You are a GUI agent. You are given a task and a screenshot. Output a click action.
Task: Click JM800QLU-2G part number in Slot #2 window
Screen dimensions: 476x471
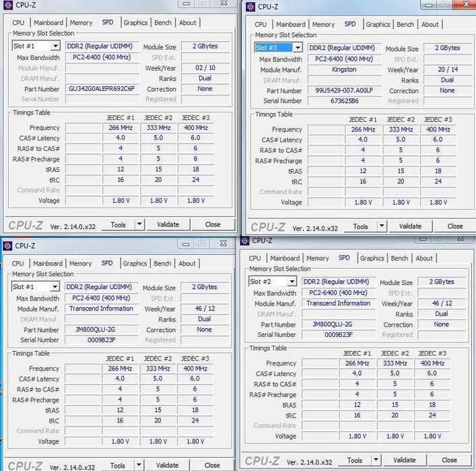(x=339, y=324)
